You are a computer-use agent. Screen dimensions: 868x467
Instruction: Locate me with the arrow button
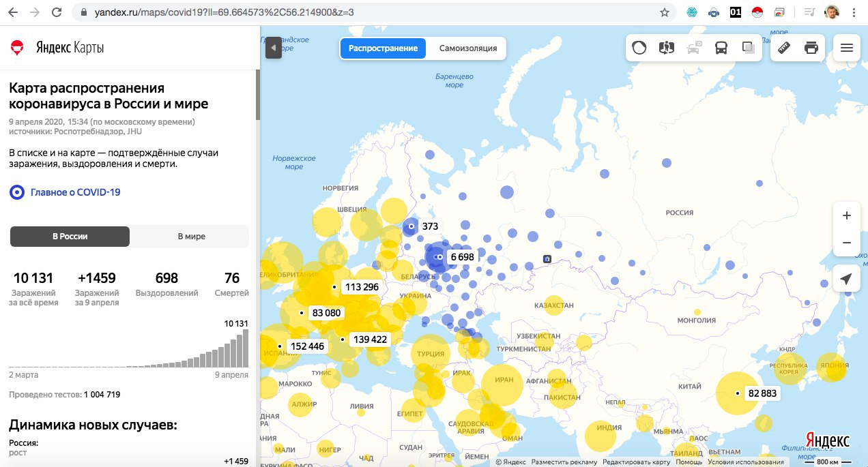[847, 279]
